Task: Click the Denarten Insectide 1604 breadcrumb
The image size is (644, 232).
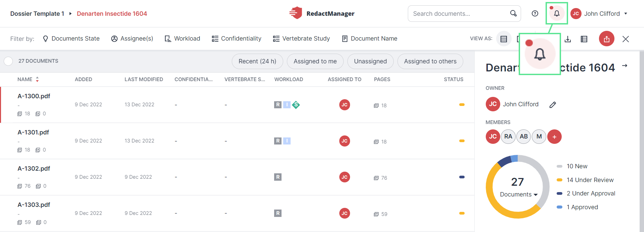Action: 112,14
